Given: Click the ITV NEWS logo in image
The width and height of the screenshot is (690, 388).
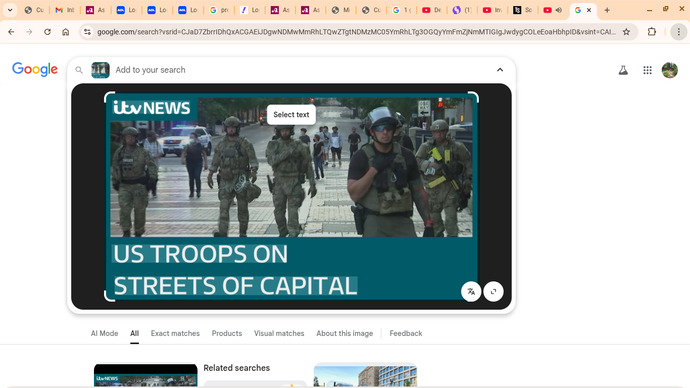Looking at the screenshot, I should pyautogui.click(x=152, y=108).
